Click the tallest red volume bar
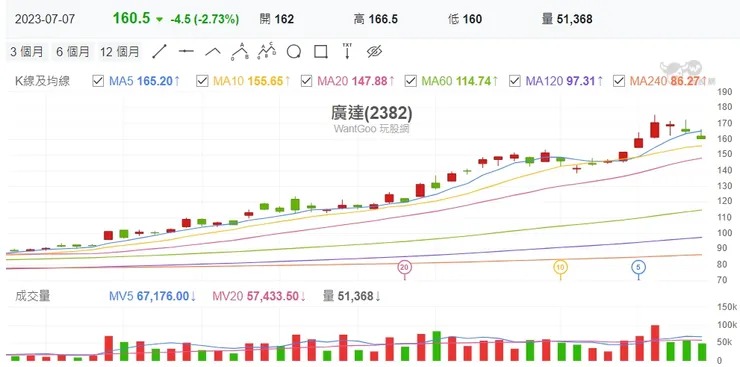 pos(655,343)
